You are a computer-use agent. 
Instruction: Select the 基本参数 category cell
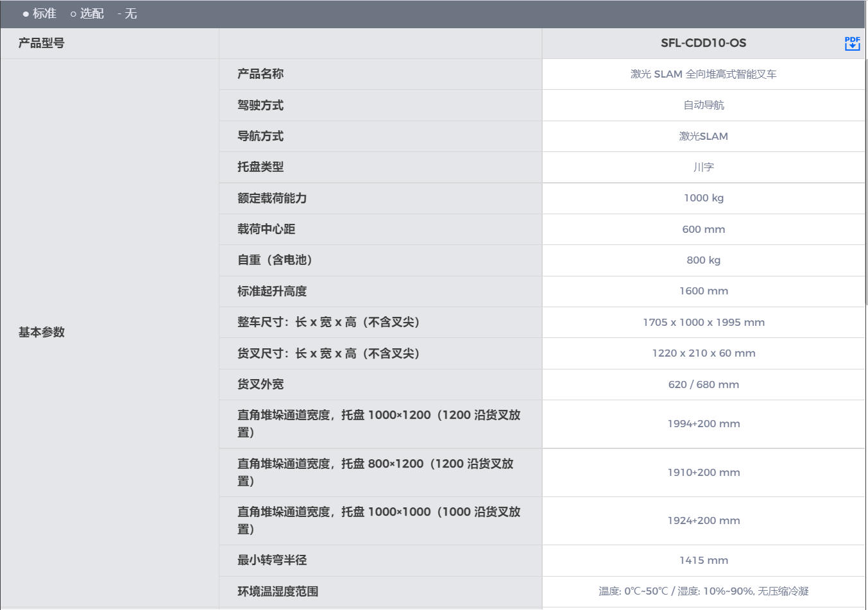[x=42, y=332]
